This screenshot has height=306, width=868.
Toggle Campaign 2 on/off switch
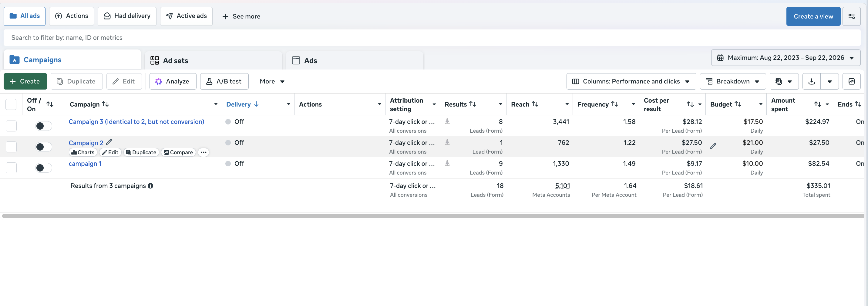tap(43, 147)
